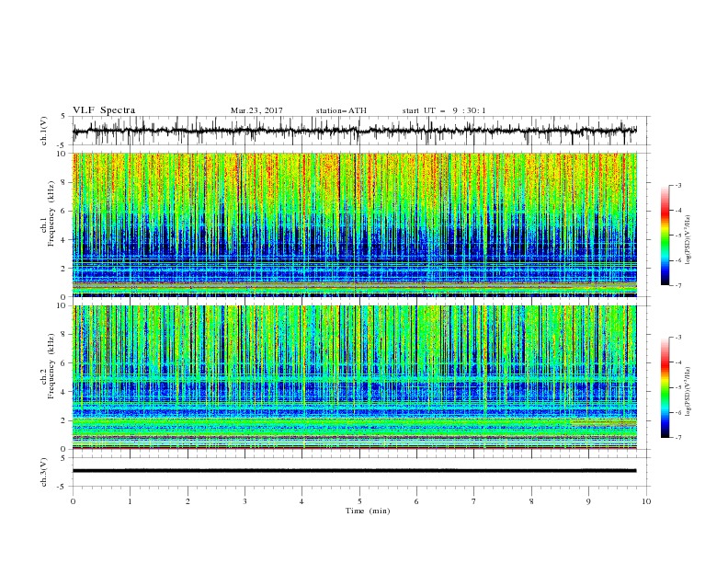
Task: Click the ch.1 time-domain waveform trace
Action: point(354,131)
